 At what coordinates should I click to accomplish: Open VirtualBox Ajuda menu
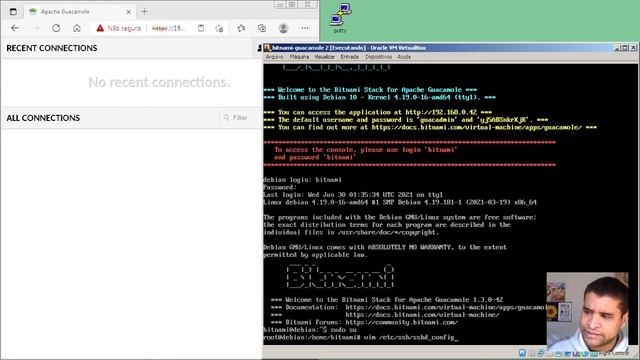point(404,57)
